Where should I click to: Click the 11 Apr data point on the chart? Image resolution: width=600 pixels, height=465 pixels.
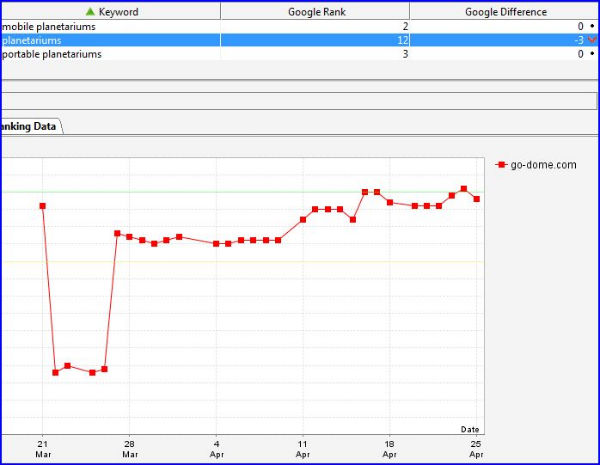(x=303, y=220)
